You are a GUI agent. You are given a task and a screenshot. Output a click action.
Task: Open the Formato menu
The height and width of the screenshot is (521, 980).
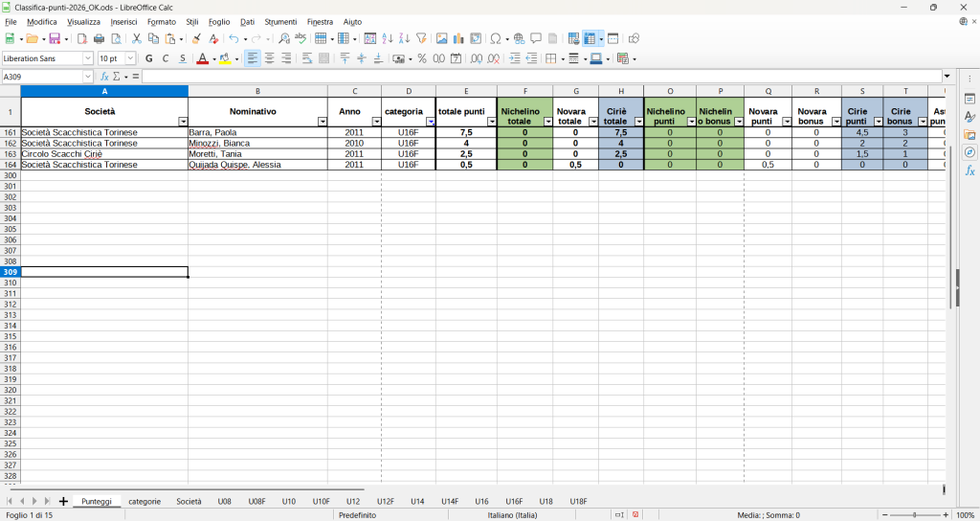point(161,21)
